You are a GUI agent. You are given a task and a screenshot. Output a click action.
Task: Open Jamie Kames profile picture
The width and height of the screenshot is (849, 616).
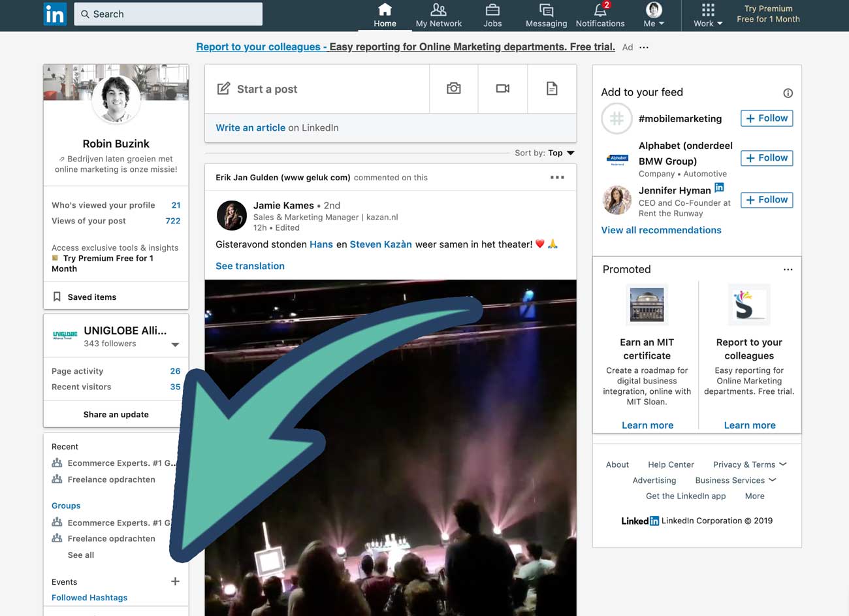coord(231,216)
